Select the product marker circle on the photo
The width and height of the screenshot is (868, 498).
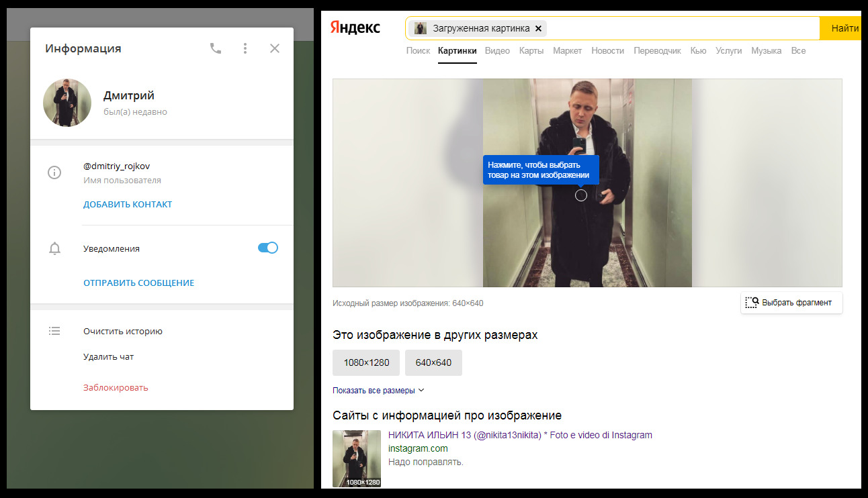[580, 195]
